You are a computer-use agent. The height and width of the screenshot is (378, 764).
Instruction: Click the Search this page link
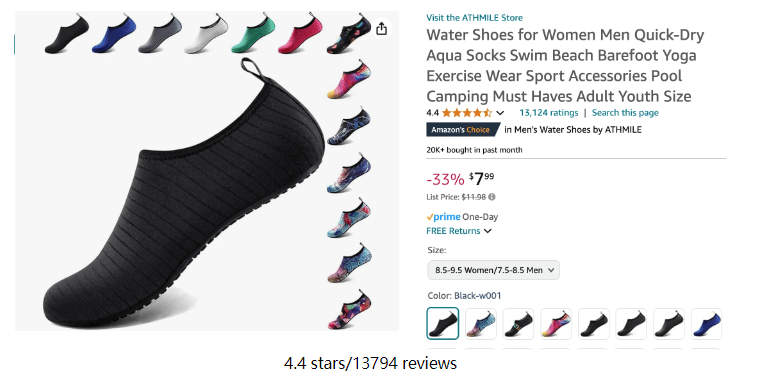(x=625, y=113)
